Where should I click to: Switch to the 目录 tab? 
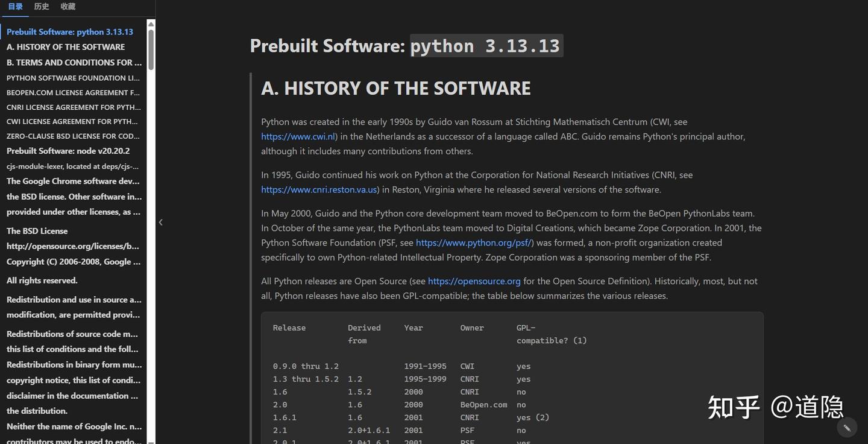(16, 7)
